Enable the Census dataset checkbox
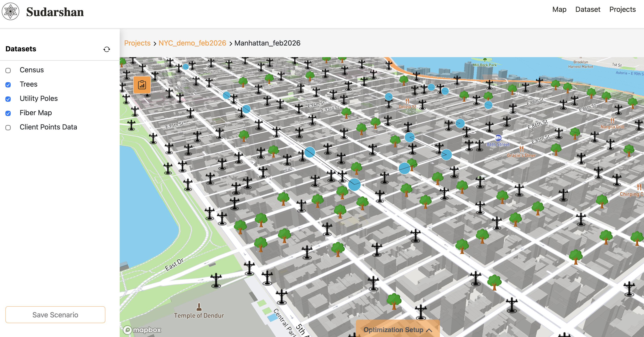This screenshot has width=644, height=337. pos(8,71)
